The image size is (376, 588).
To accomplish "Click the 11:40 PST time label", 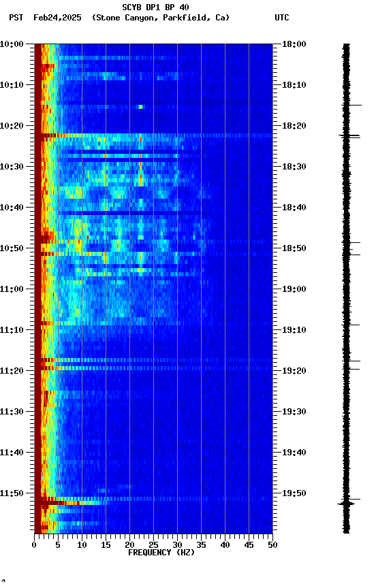I will [12, 453].
